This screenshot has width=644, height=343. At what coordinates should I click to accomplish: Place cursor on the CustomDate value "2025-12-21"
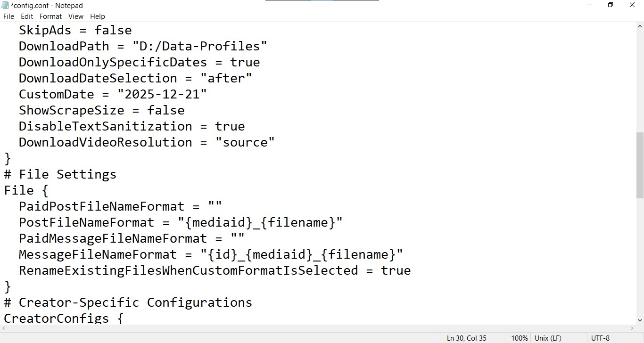pos(162,94)
